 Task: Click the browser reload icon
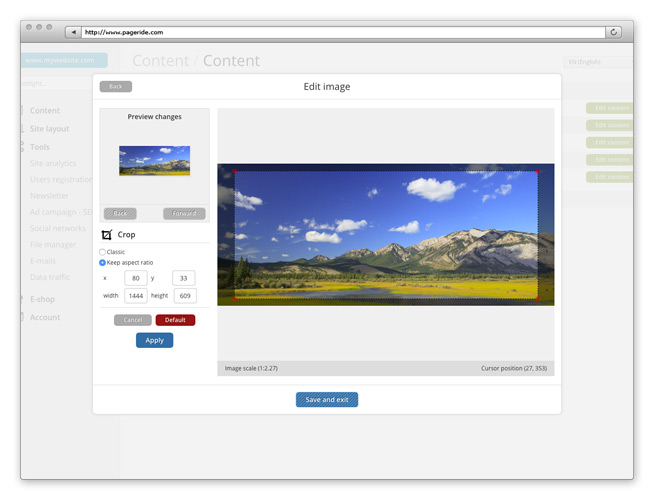pyautogui.click(x=613, y=32)
